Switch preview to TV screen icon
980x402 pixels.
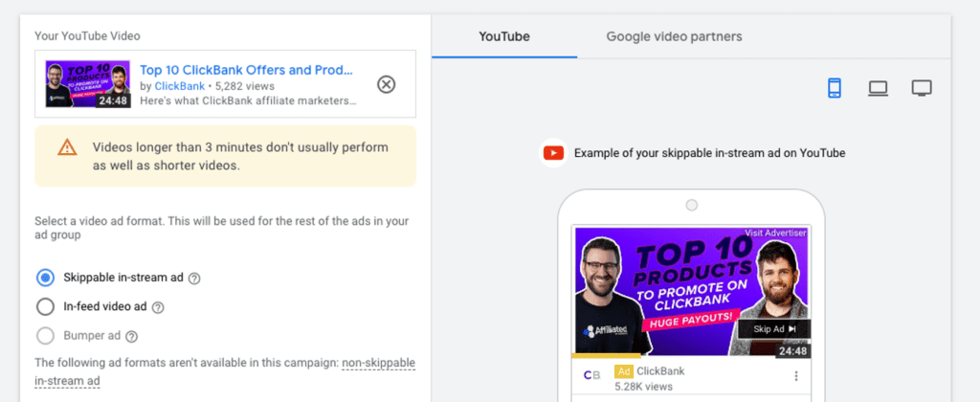(x=922, y=88)
